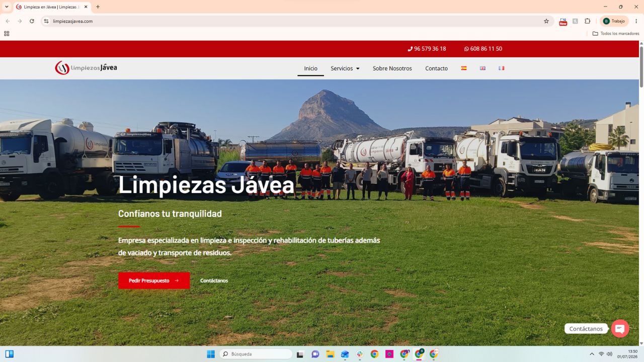Click the Windows Búsqueda search box
Image resolution: width=644 pixels, height=362 pixels.
[256, 354]
